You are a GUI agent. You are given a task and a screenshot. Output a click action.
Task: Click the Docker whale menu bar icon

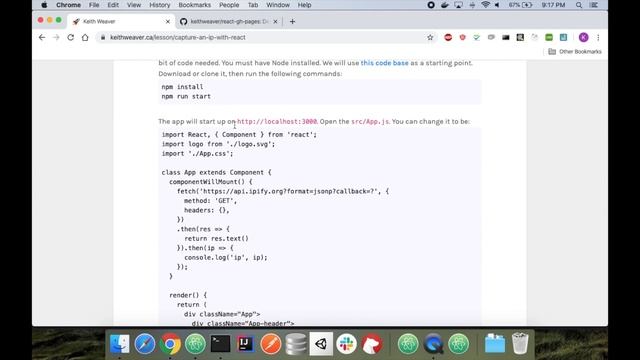pos(445,5)
